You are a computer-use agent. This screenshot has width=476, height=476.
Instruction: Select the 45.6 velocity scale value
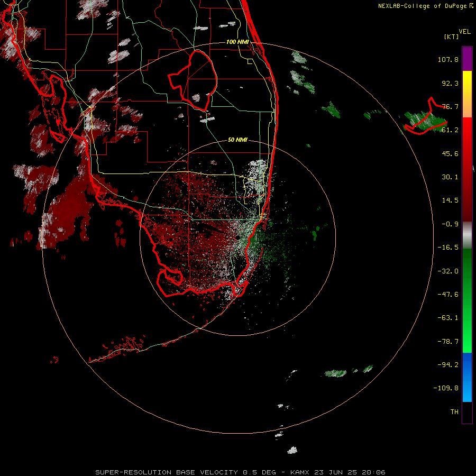pyautogui.click(x=450, y=153)
